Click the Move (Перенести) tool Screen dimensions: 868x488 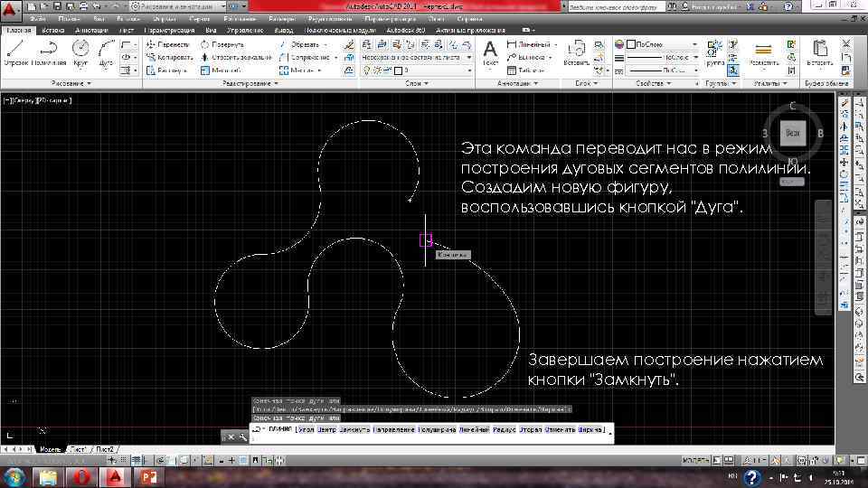[168, 43]
